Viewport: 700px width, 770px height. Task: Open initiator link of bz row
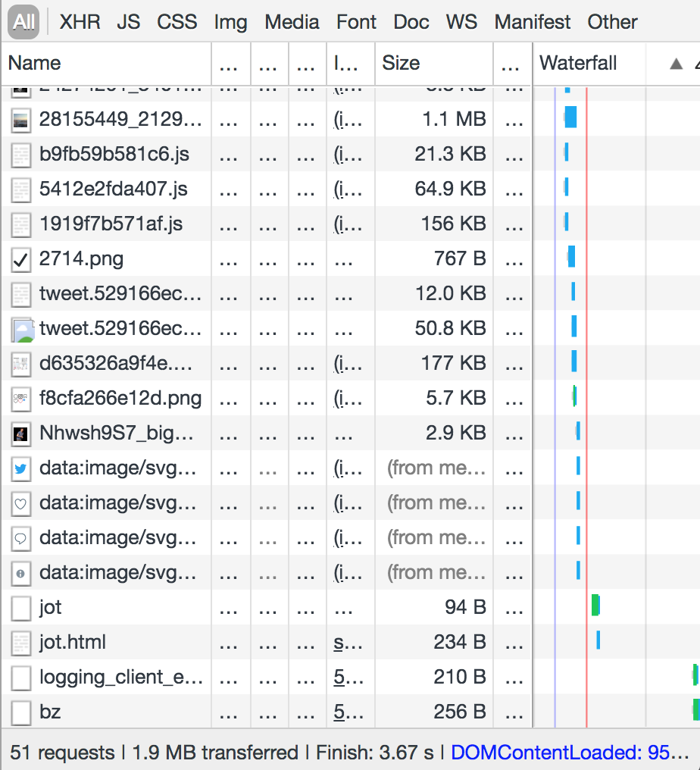click(x=348, y=712)
